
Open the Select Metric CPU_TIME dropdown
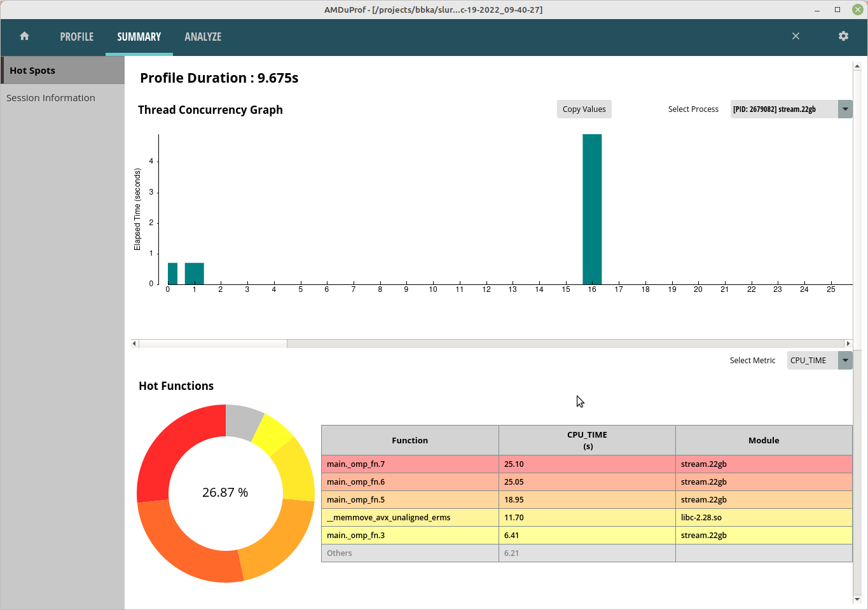pyautogui.click(x=845, y=360)
